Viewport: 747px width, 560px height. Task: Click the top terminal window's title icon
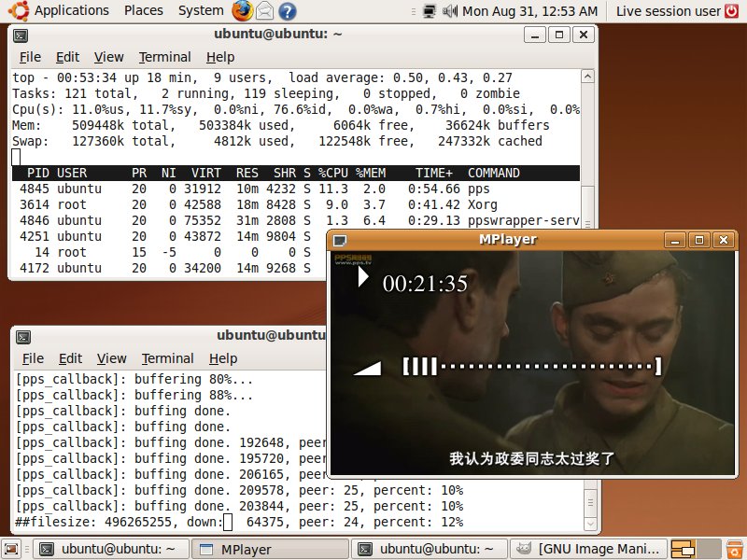pos(21,35)
